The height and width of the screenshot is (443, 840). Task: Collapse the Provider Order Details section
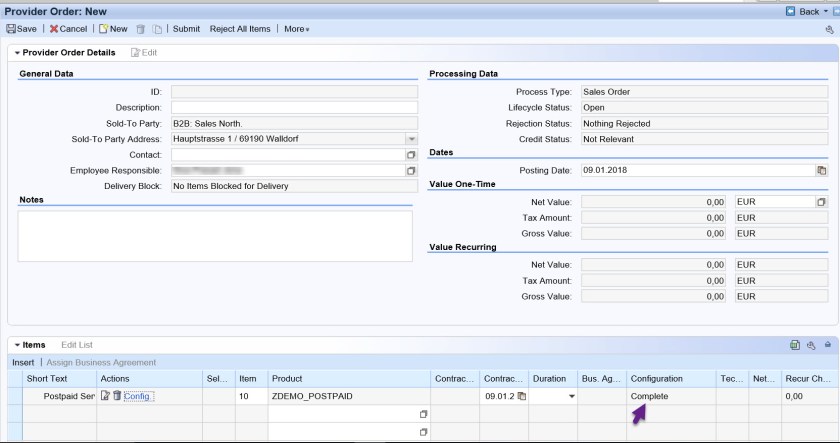coord(13,52)
